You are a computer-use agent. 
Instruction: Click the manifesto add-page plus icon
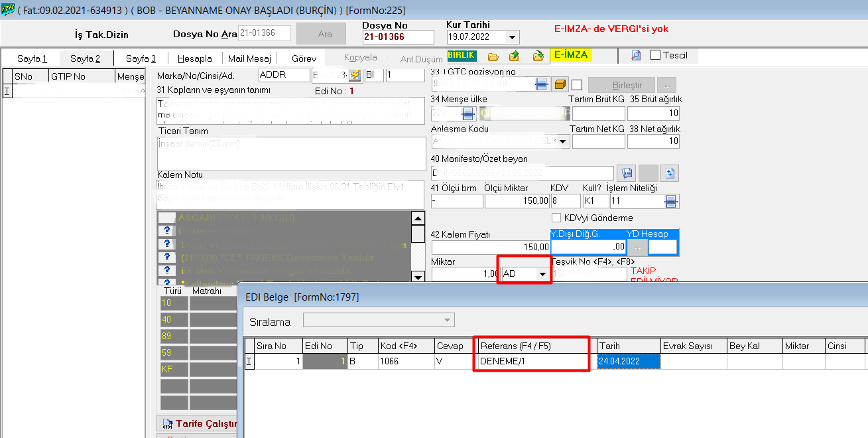670,173
